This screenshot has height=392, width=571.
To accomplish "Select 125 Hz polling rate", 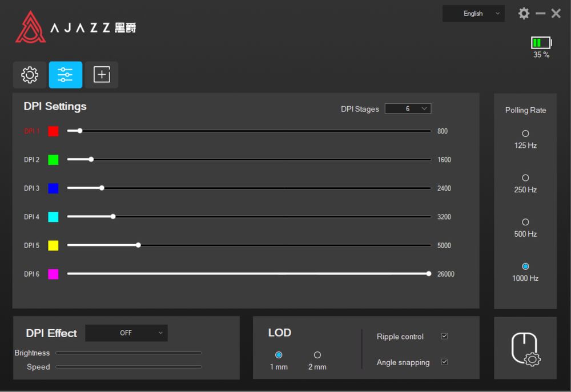I will (525, 134).
